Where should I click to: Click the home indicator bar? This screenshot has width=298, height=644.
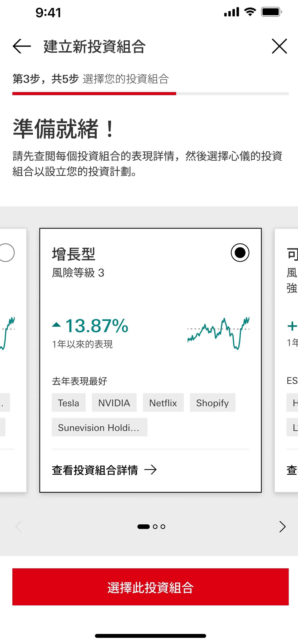click(151, 636)
